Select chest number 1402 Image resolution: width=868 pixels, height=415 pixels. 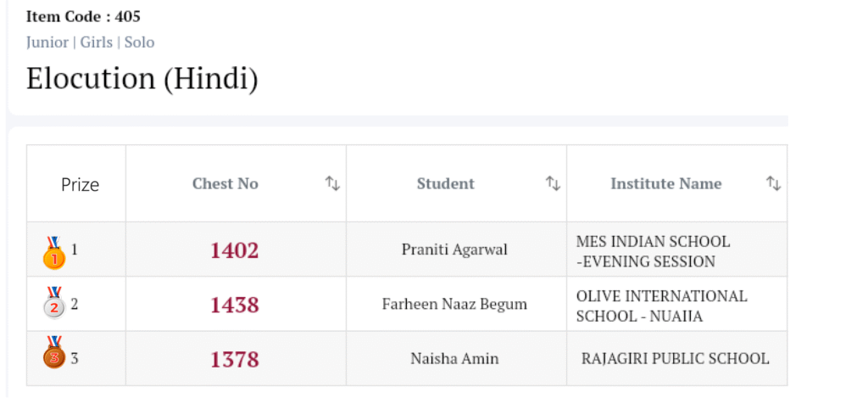[235, 250]
